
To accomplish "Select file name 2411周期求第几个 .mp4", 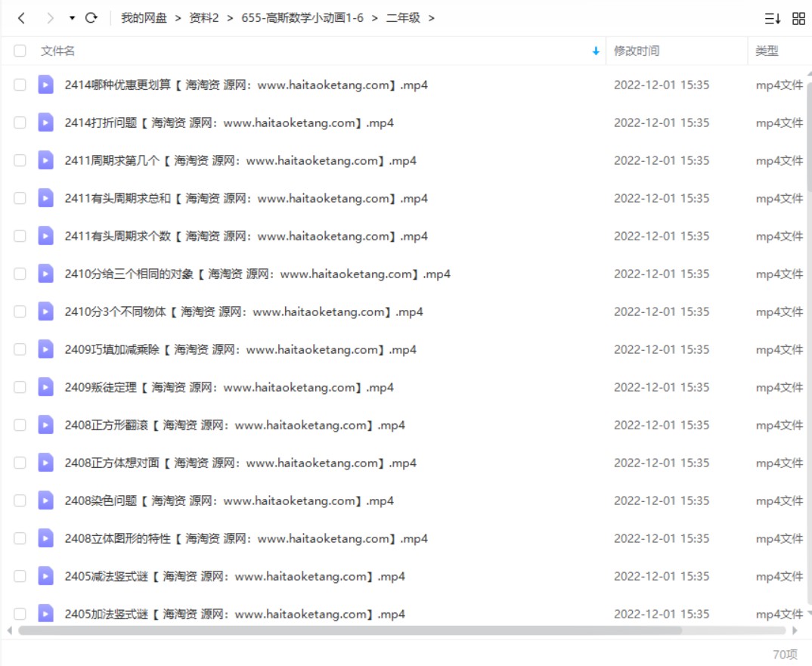I will [240, 160].
